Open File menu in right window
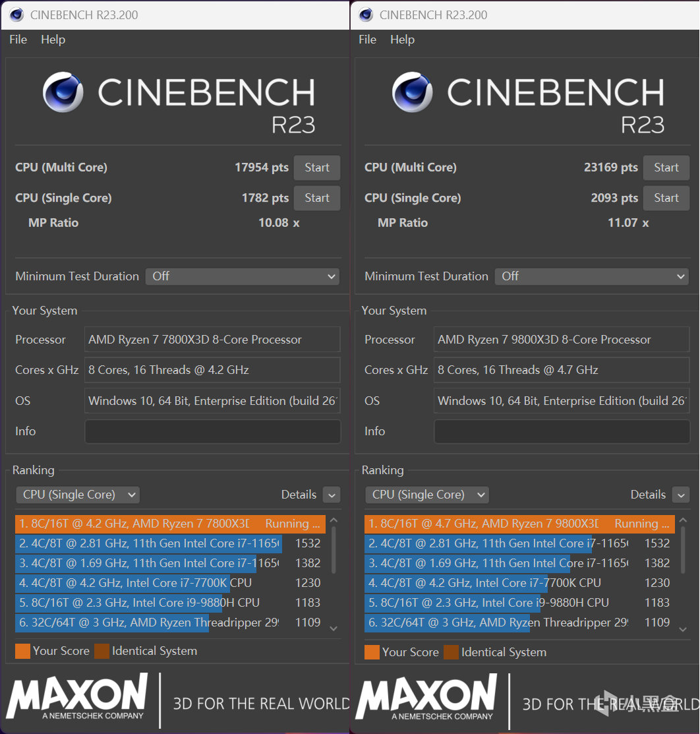The height and width of the screenshot is (734, 700). 367,40
